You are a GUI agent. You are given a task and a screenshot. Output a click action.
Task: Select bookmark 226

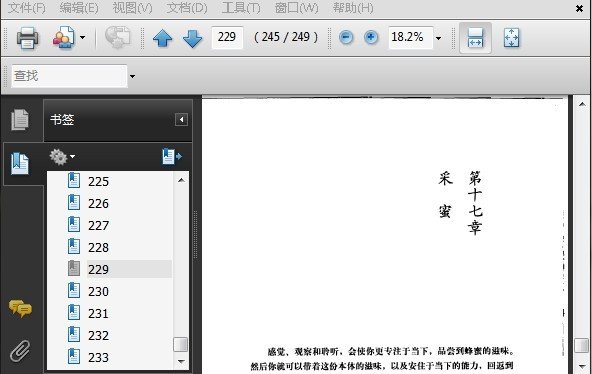click(99, 204)
